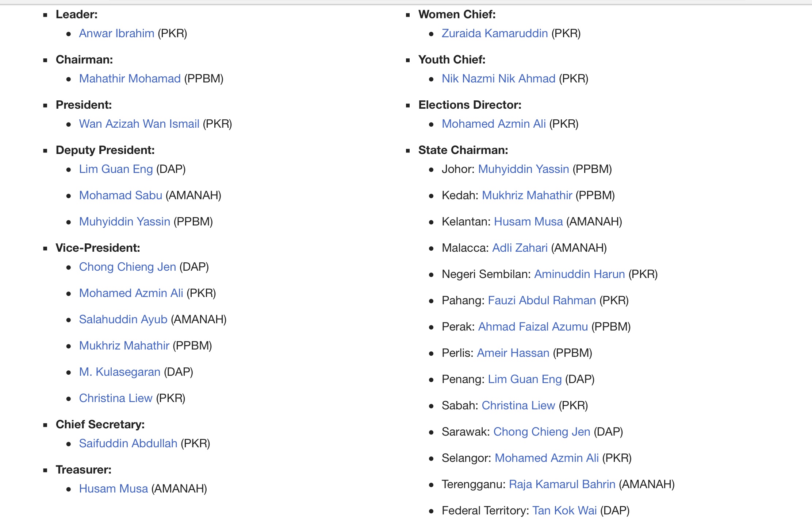Open Lim Guan Eng under Deputy President
Image resolution: width=812 pixels, height=529 pixels.
[x=116, y=169]
